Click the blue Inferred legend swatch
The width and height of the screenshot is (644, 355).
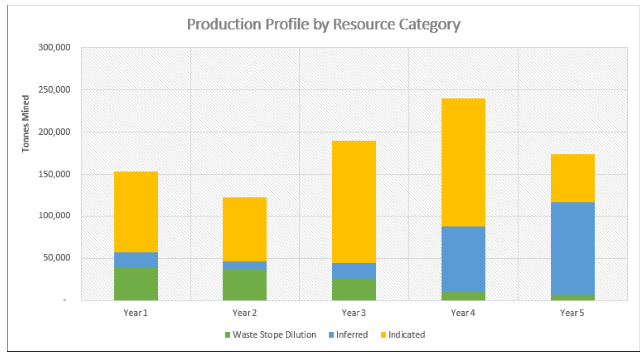(x=331, y=335)
